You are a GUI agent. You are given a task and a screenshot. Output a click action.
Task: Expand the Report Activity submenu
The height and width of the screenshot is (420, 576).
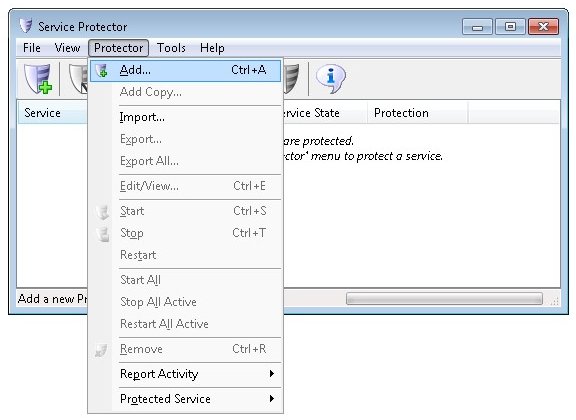(x=186, y=374)
